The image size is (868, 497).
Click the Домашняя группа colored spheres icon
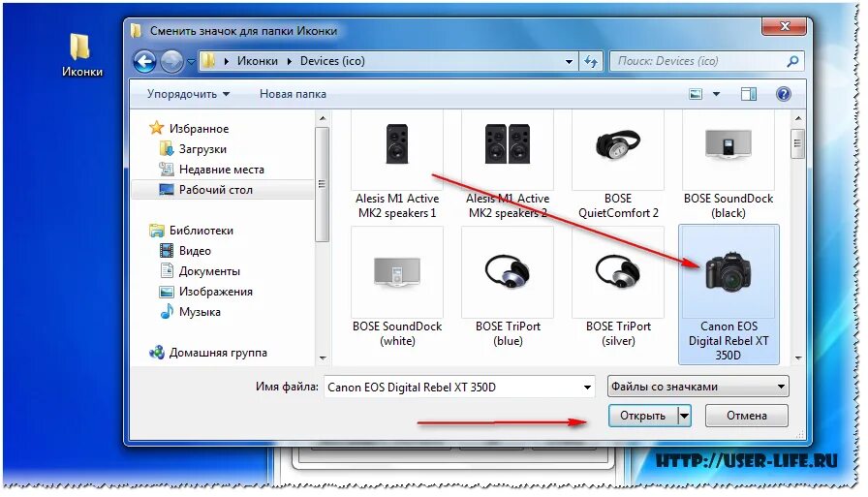(157, 352)
